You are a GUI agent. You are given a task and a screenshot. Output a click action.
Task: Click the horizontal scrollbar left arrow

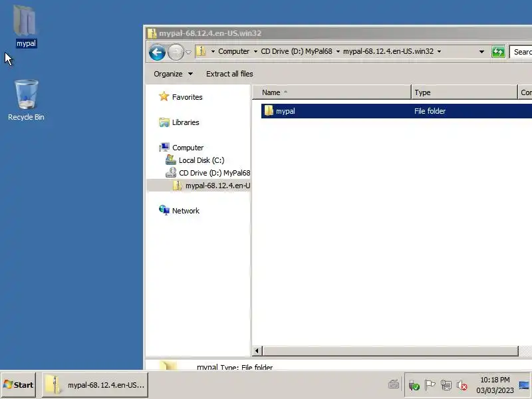257,351
